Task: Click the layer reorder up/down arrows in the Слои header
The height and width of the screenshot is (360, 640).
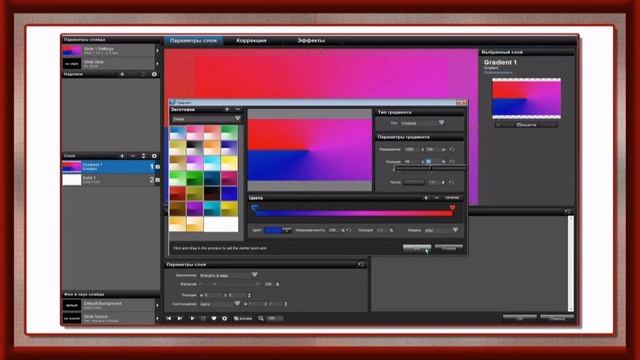Action: point(143,156)
